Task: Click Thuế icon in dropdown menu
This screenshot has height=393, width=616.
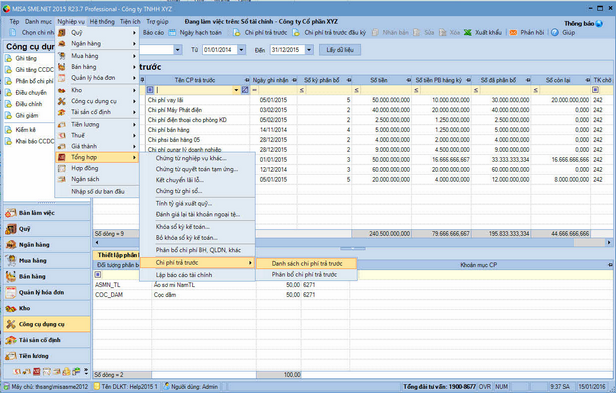Action: 62,135
